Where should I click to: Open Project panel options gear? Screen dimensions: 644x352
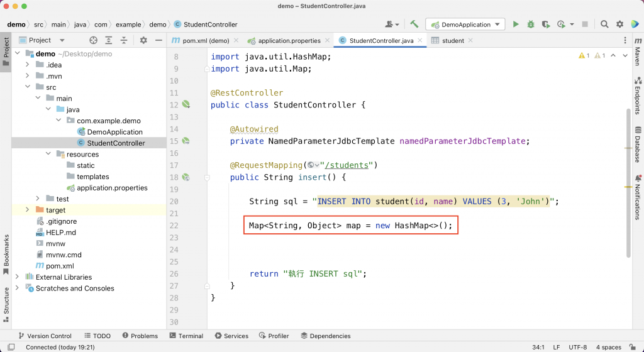[143, 40]
